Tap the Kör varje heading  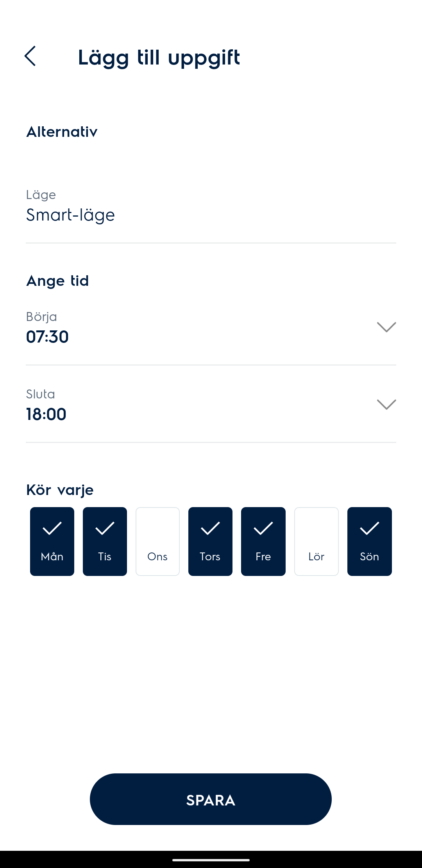(x=60, y=490)
